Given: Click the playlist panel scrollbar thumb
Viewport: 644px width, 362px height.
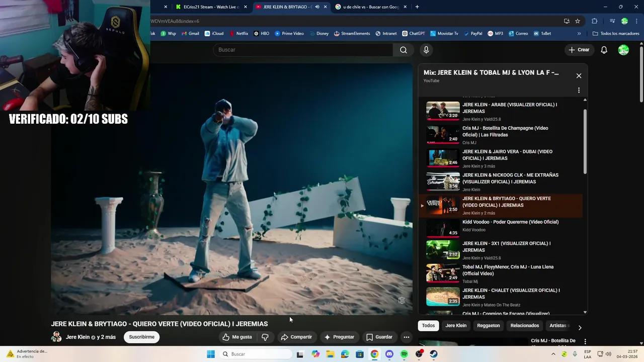Looking at the screenshot, I should point(585,141).
